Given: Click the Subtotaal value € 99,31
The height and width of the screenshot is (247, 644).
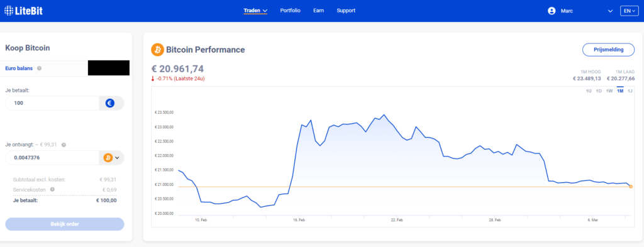Looking at the screenshot, I should click(x=108, y=180).
